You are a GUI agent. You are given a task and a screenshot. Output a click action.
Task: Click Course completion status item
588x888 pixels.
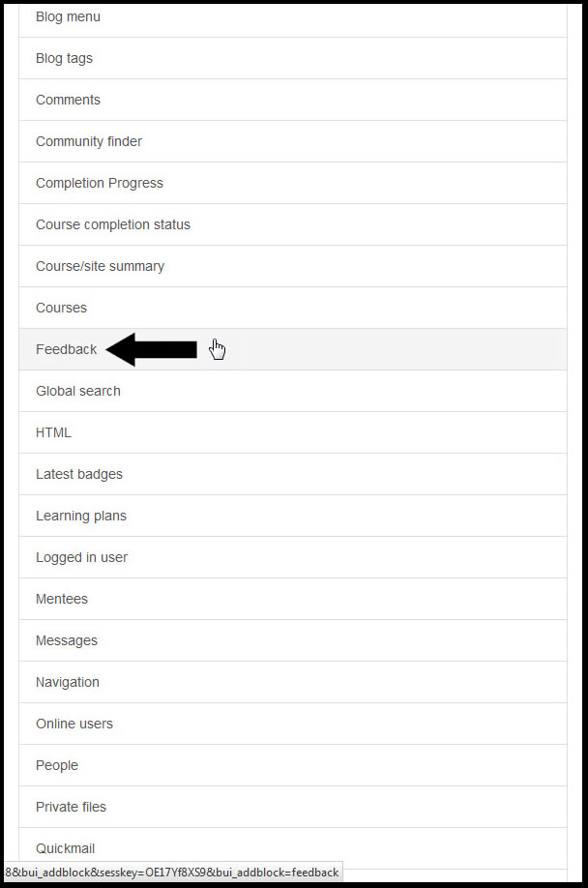tap(293, 224)
